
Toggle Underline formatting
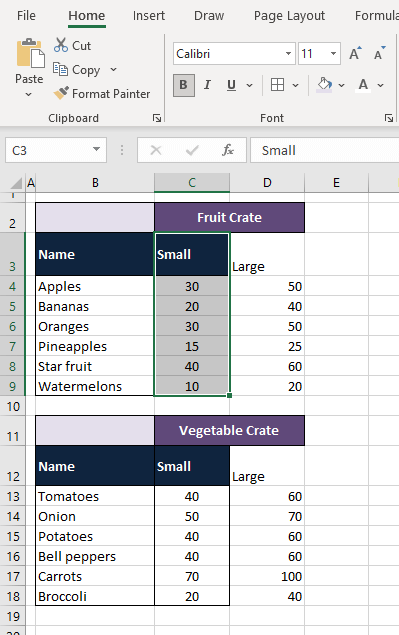(x=231, y=85)
